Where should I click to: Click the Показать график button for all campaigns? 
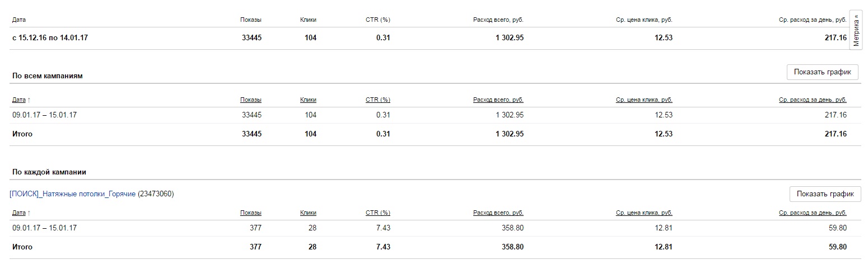point(822,72)
